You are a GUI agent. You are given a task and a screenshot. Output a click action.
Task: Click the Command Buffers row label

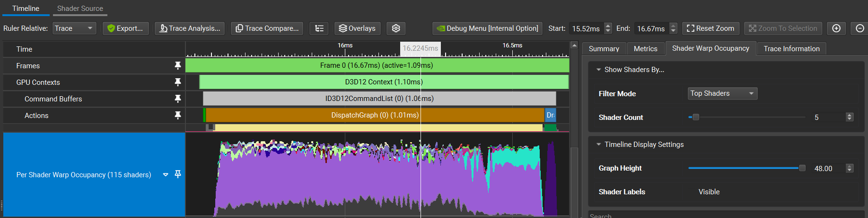[x=53, y=99]
